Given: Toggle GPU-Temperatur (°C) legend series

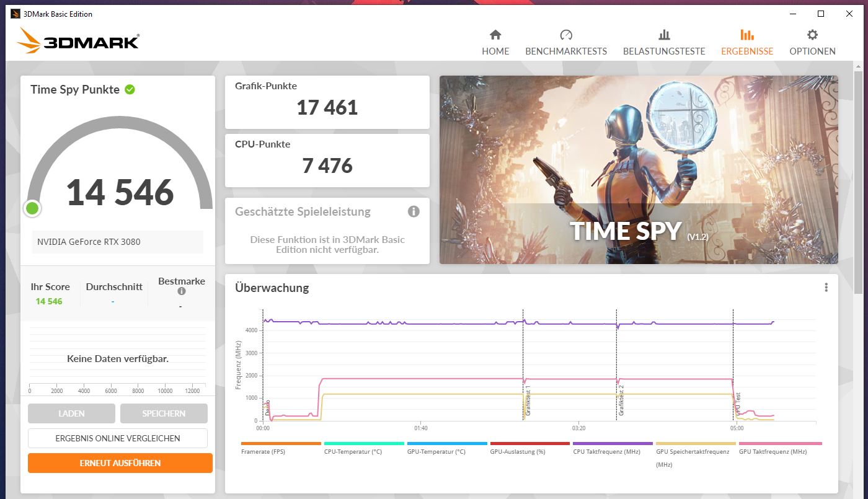Looking at the screenshot, I should coord(447,449).
